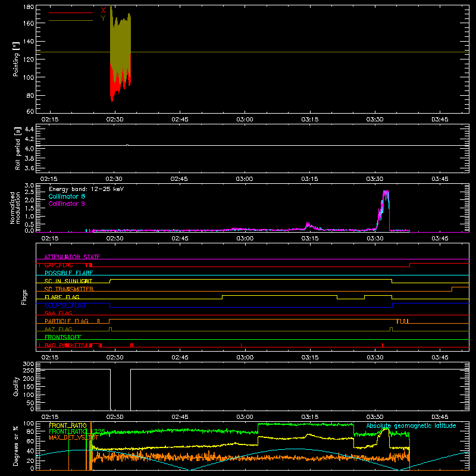Click the PARTICLE_FLAG label
476x476 pixels.
click(67, 321)
